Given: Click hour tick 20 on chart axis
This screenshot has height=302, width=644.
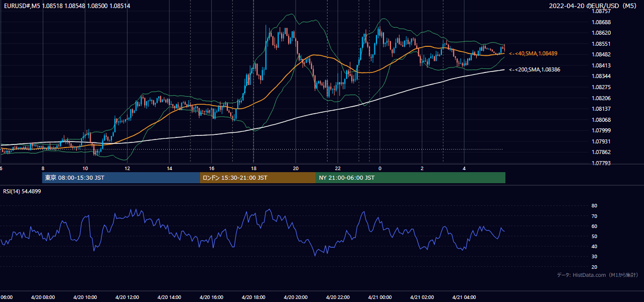Looking at the screenshot, I should click(296, 169).
